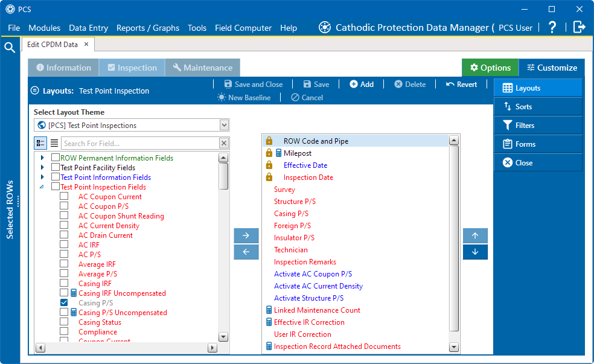594x364 pixels.
Task: Expand Test Point Facility Fields node
Action: tap(42, 167)
